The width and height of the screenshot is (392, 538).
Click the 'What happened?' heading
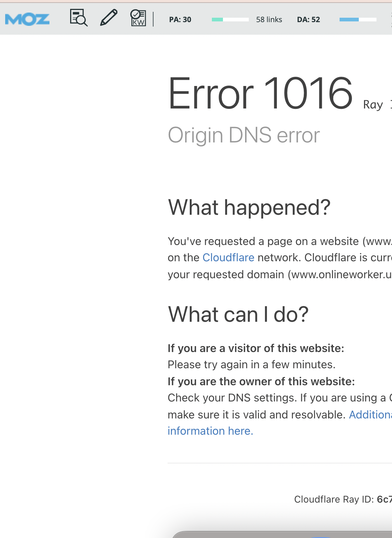click(x=249, y=207)
